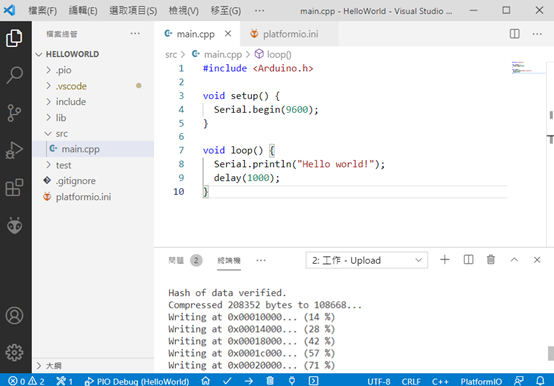
Task: Open terminal selector dropdown showing Upload
Action: point(367,260)
